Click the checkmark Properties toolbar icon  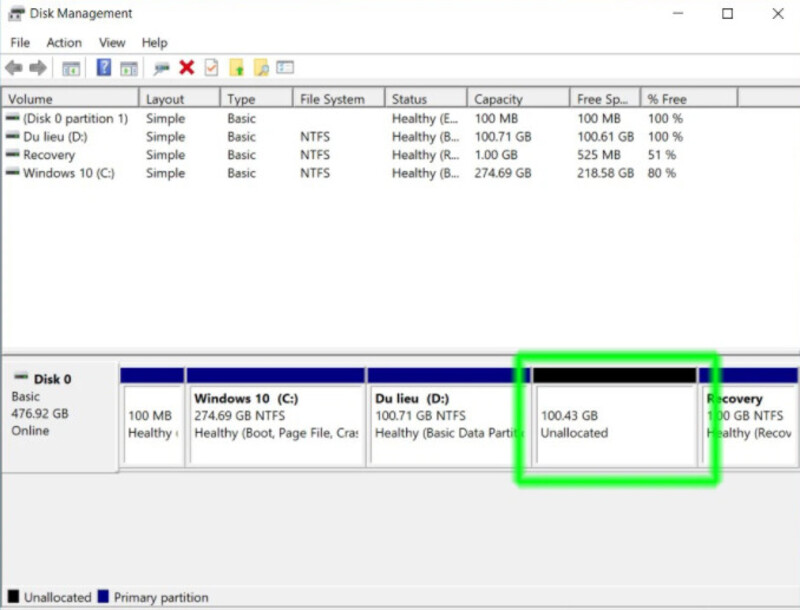[211, 67]
